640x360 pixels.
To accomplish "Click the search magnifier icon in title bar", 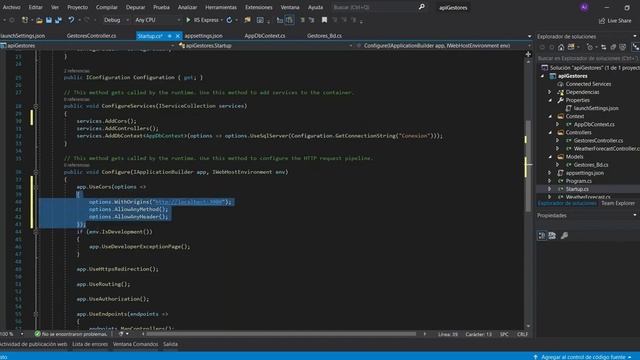I will [422, 7].
